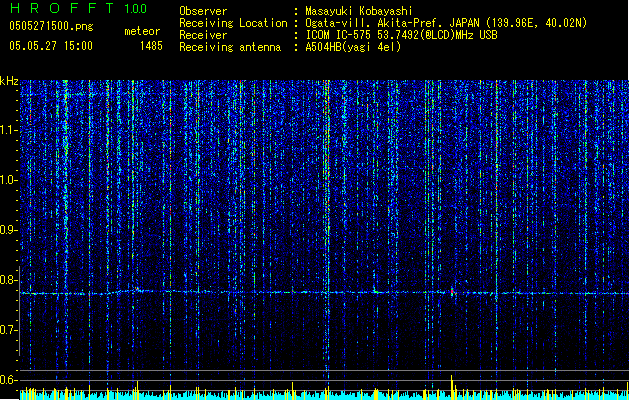The image size is (629, 400).
Task: Select the Ogata-vill. Akita-Pref. JAPAN location text
Action: pyautogui.click(x=446, y=23)
